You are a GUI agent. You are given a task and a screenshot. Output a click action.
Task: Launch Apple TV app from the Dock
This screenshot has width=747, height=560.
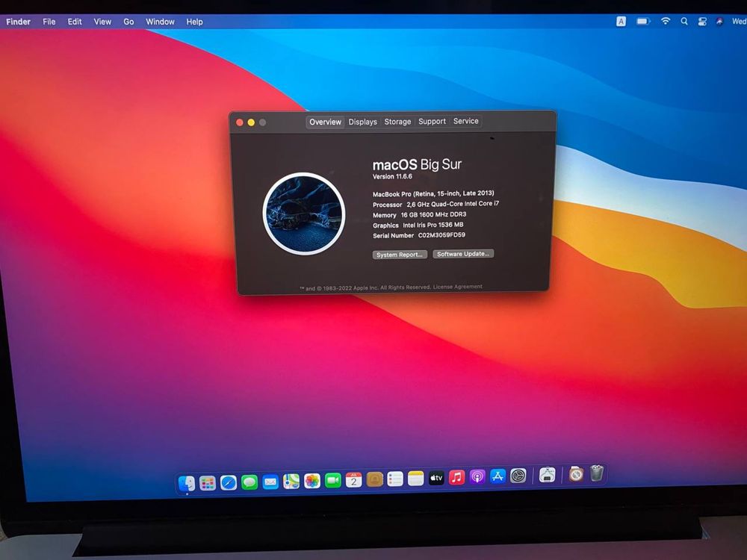[436, 478]
